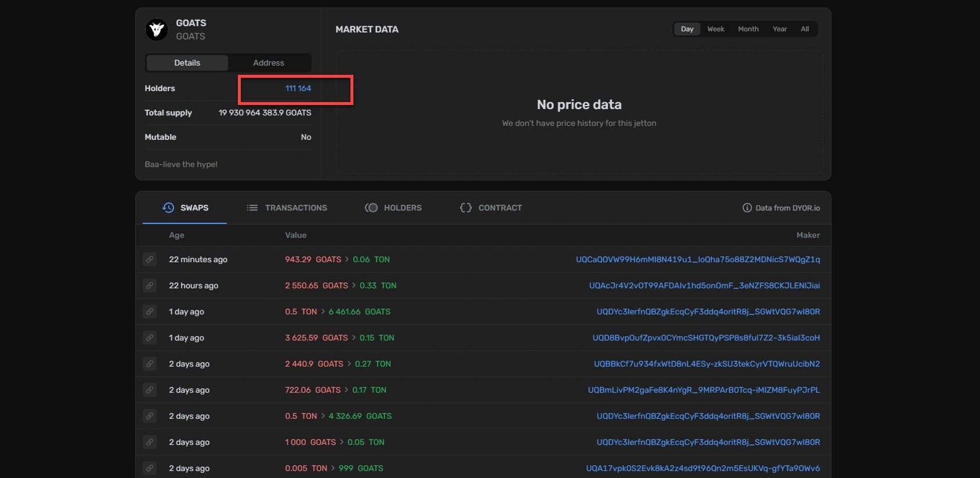
Task: Select Year price range
Action: tap(779, 29)
